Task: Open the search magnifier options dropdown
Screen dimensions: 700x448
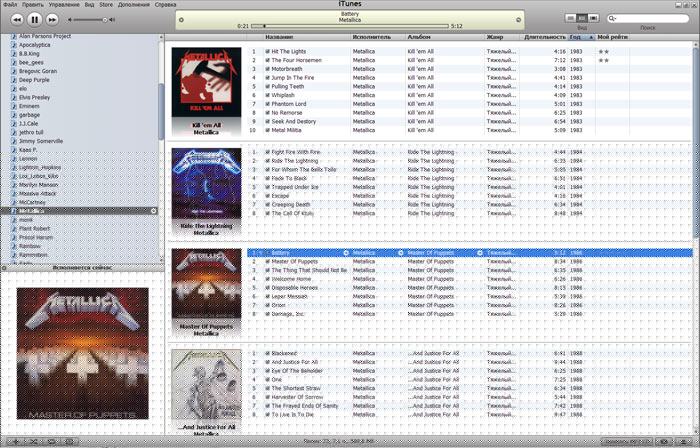Action: 612,18
